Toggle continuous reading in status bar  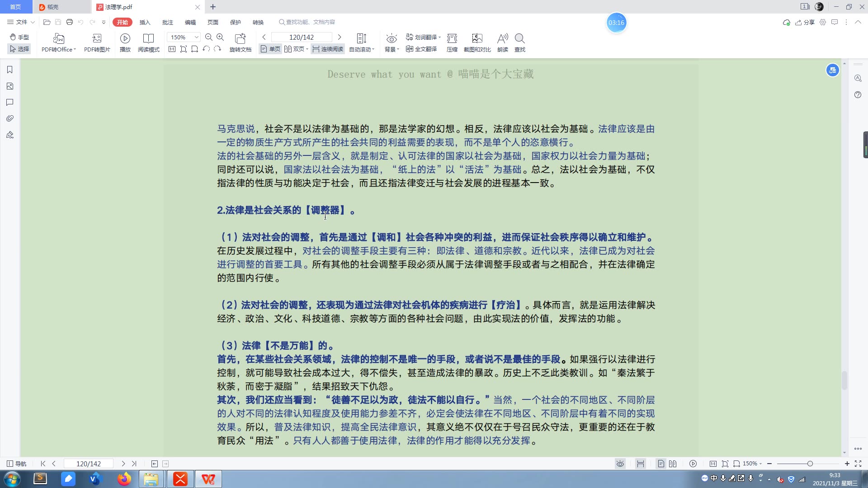640,464
